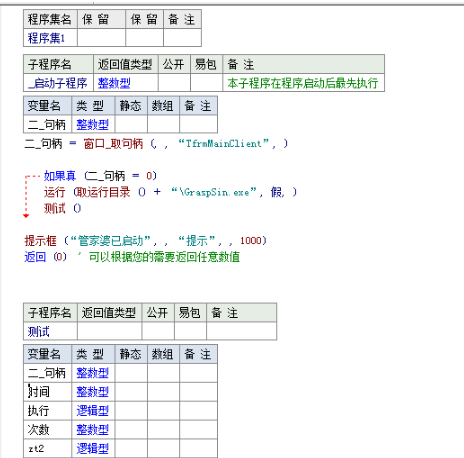Click the string "TfrmMainClient" in the code
Viewport: 464px width, 458px height.
[224, 144]
